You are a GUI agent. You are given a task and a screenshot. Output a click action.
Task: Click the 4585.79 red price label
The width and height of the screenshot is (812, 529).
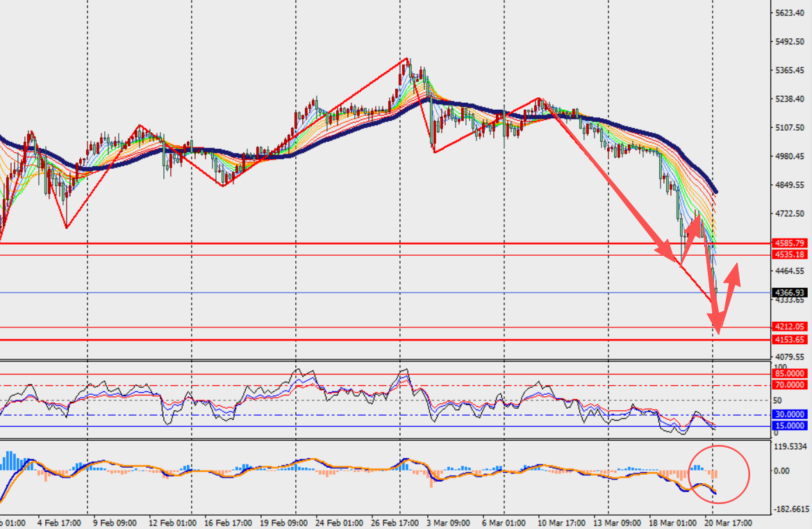(791, 243)
